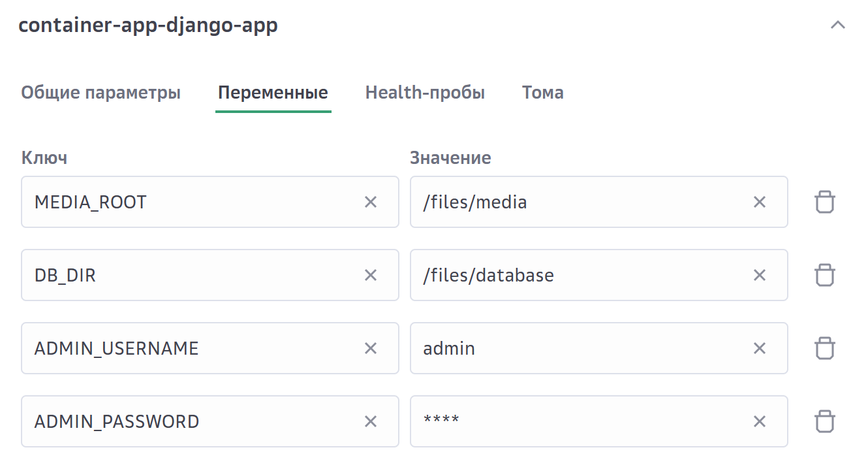Screen dimensions: 868x469
Task: Edit the /files/database value input
Action: click(x=581, y=276)
